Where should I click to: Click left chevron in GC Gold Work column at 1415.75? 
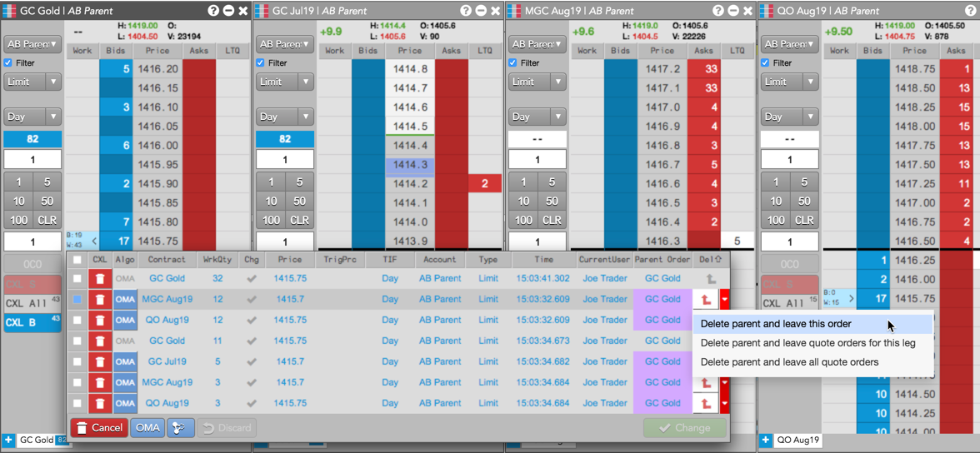pos(94,241)
